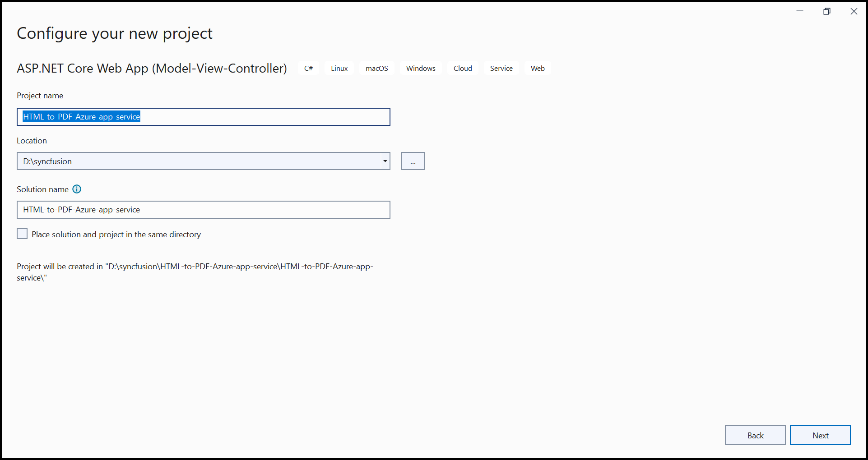Click the Service tag

coord(501,69)
